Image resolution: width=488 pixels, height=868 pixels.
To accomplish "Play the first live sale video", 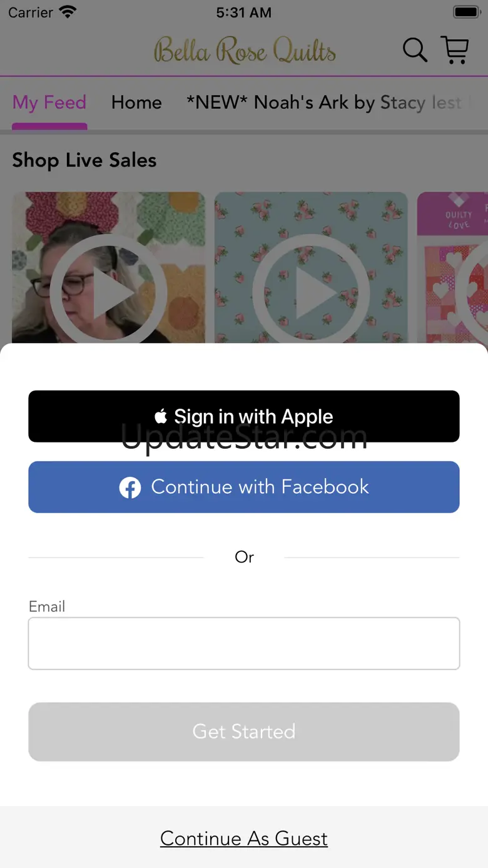I will (x=108, y=268).
